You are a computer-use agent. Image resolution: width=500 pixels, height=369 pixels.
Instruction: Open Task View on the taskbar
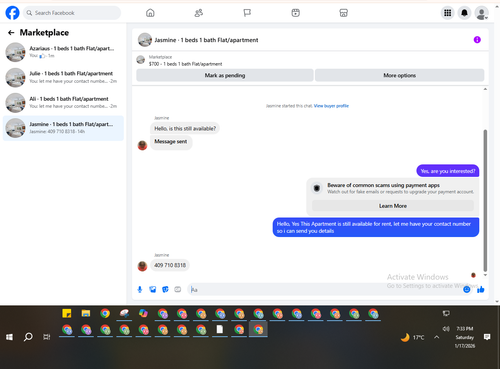tap(47, 337)
